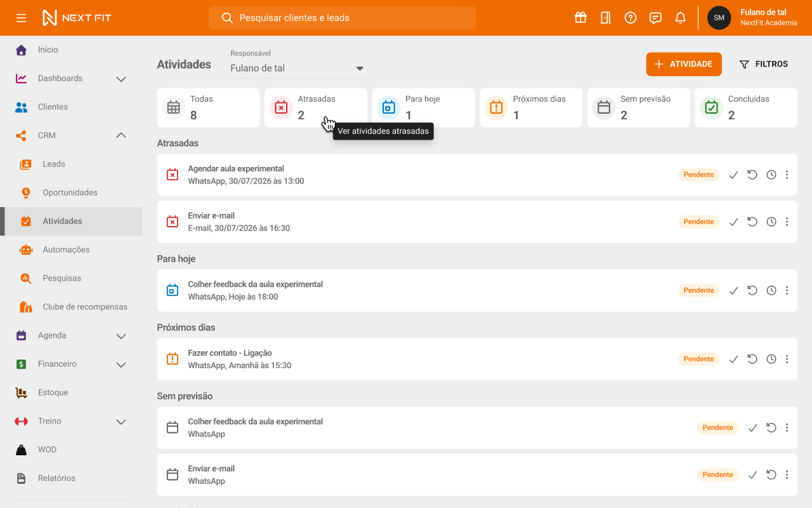Open the three-dot menu for 'Enviar e-mail' overdue activity
This screenshot has height=508, width=812.
tap(787, 222)
